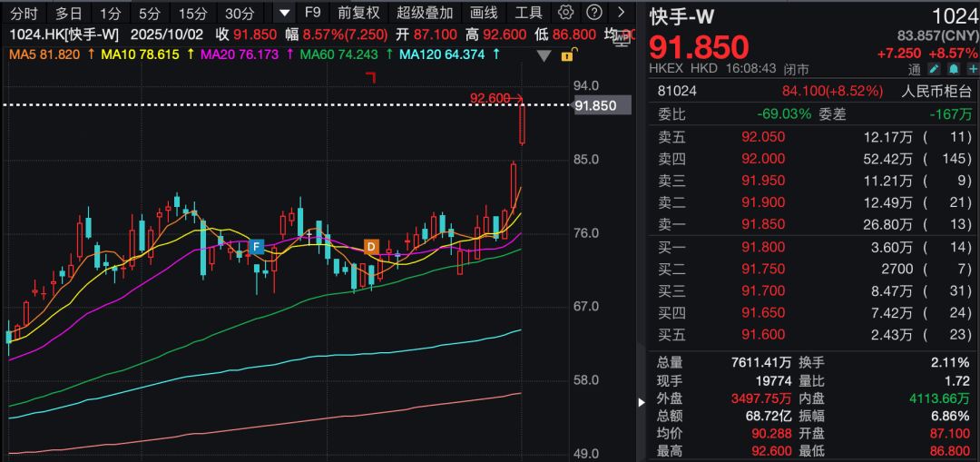Viewport: 980px width, 462px height.
Task: Toggle 前复权 price adjustment
Action: click(358, 13)
